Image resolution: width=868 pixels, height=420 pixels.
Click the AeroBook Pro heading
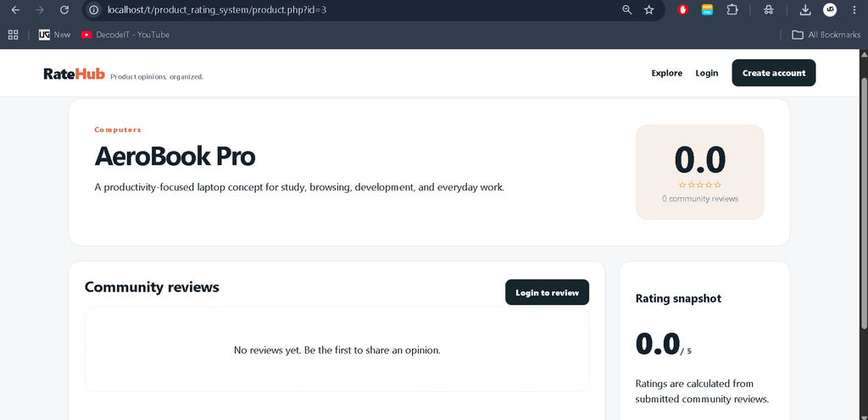175,157
